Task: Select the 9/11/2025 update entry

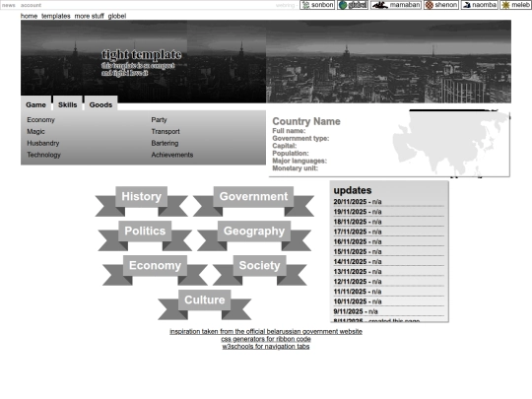Action: click(x=389, y=311)
